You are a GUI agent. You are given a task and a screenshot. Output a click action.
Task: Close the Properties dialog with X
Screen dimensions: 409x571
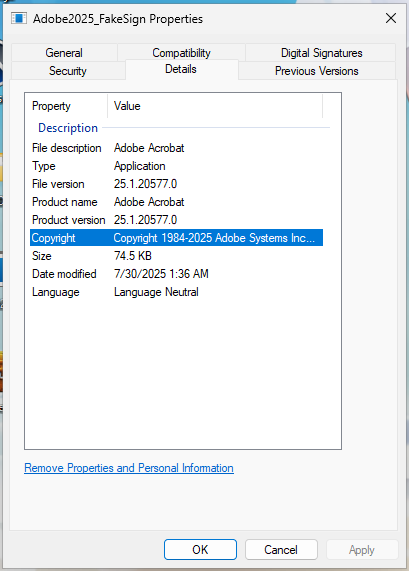(x=391, y=18)
